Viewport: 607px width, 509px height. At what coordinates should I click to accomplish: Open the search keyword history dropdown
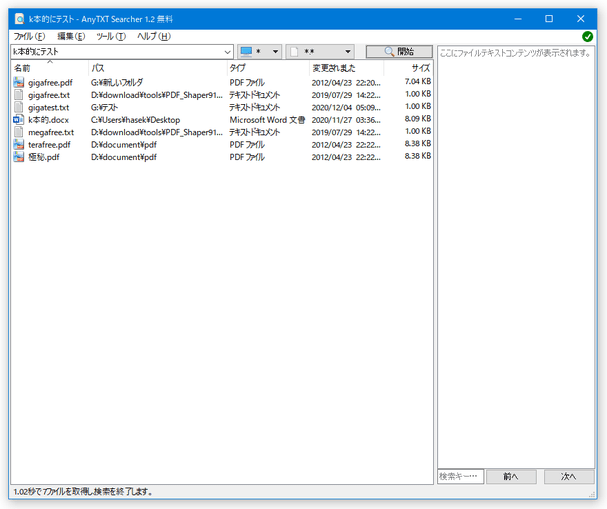[x=228, y=51]
